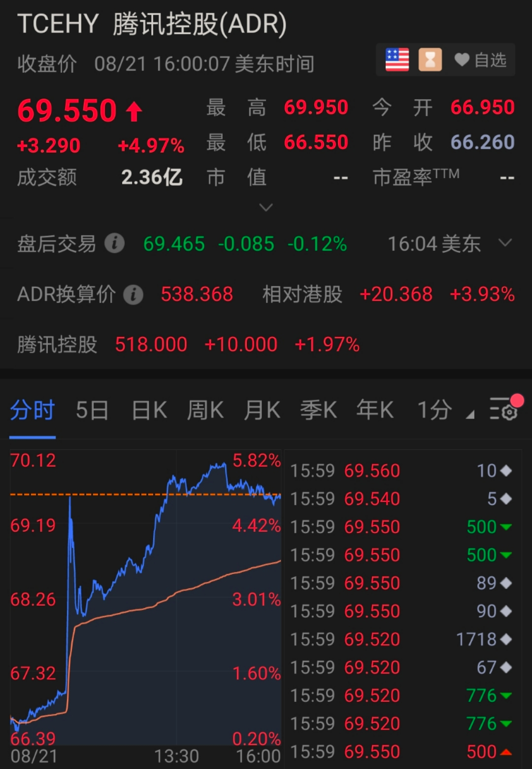Image resolution: width=532 pixels, height=769 pixels.
Task: Tap the 市盈率TTM label
Action: click(416, 176)
